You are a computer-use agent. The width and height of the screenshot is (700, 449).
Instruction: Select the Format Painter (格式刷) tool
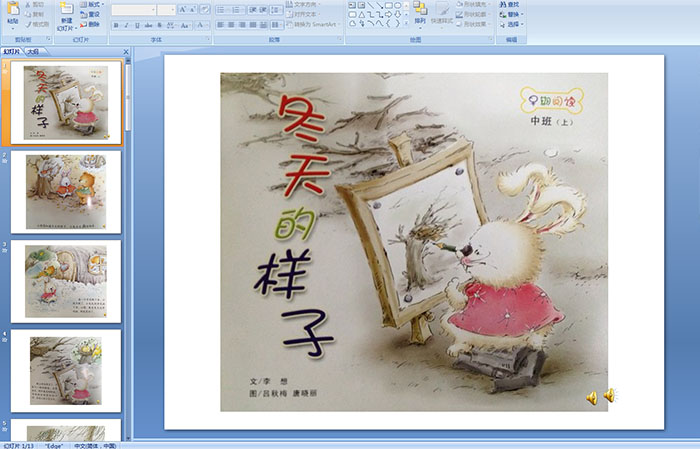click(37, 24)
